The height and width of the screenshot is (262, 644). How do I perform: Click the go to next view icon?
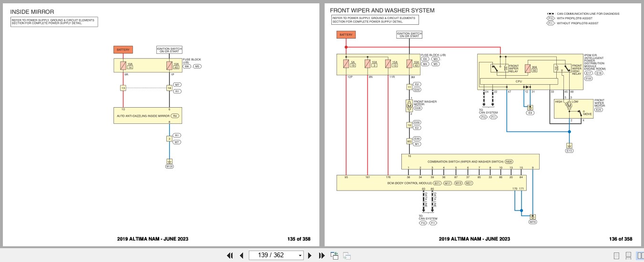pos(347,255)
